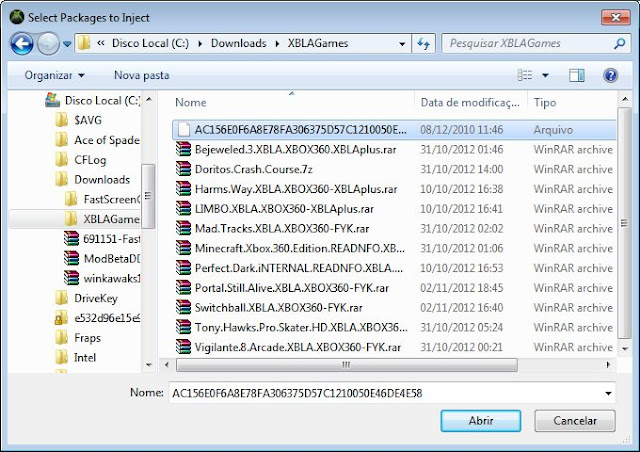Viewport: 640px width, 452px height.
Task: Change view with the view mode icon
Action: 524,75
